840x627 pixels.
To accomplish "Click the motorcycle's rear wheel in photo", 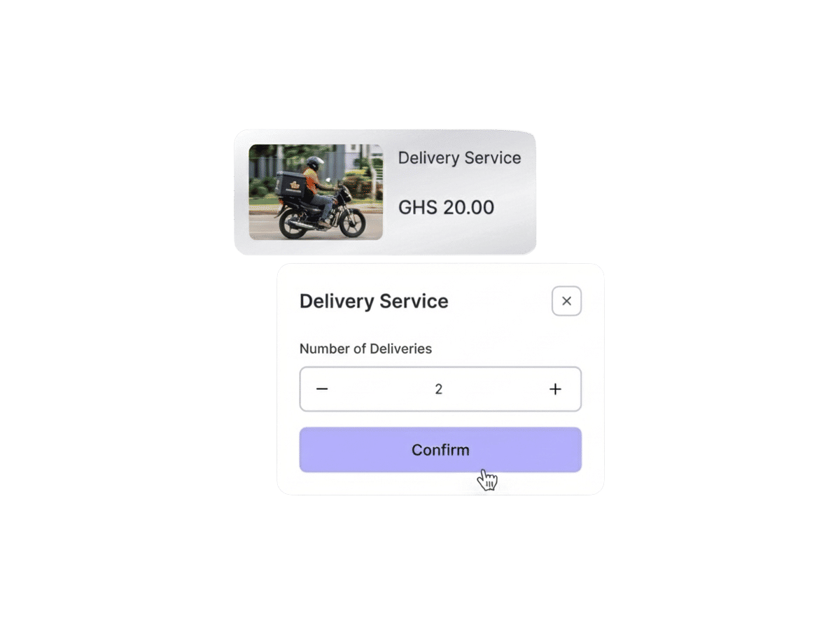I will [x=294, y=223].
